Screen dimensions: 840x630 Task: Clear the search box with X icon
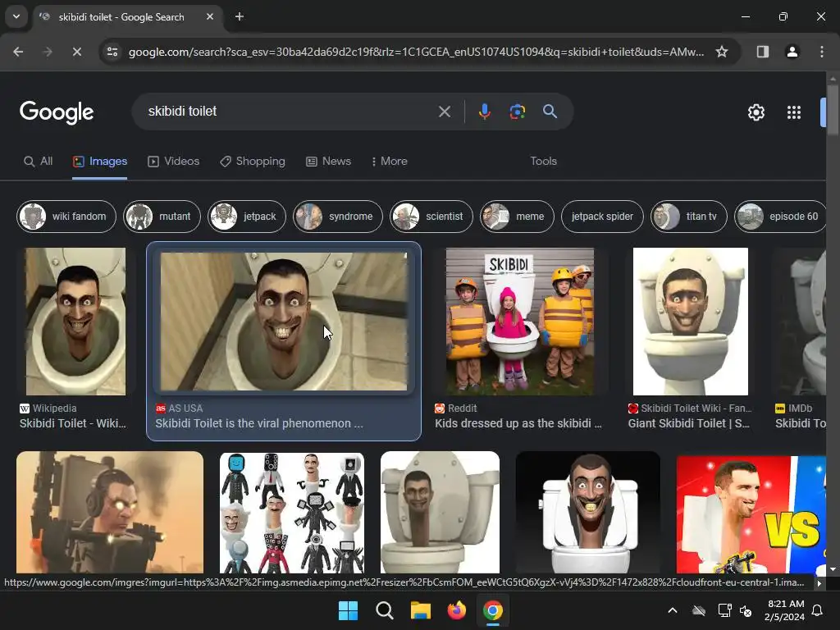(444, 112)
